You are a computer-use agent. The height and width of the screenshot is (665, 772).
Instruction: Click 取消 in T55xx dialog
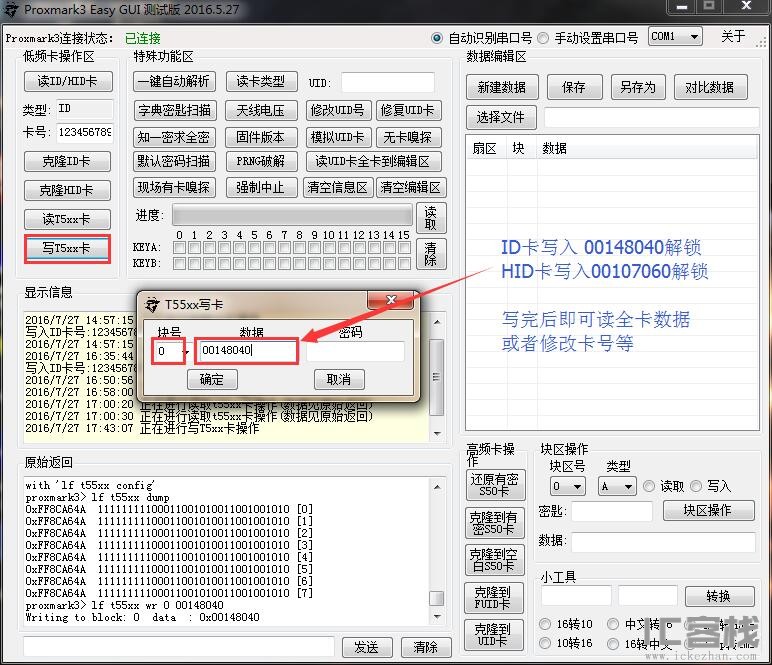pyautogui.click(x=339, y=380)
